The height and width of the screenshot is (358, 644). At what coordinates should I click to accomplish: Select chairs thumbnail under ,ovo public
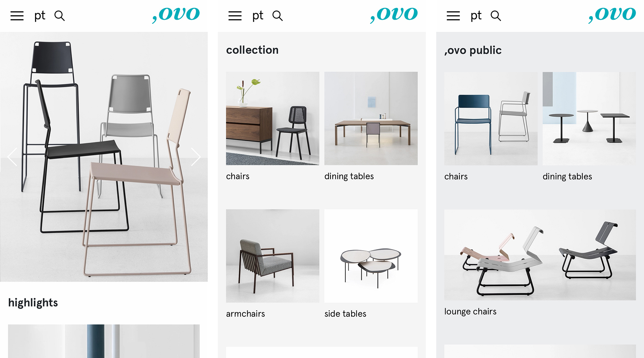tap(491, 119)
